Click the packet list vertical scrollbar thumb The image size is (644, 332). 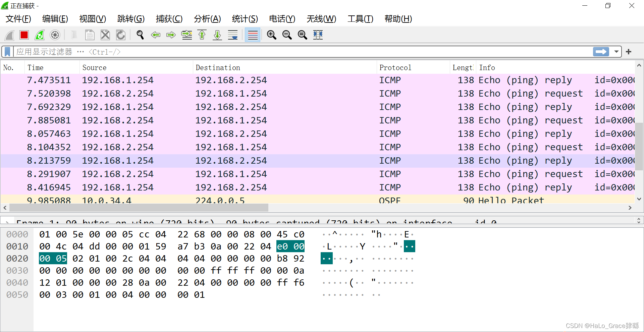(639, 146)
